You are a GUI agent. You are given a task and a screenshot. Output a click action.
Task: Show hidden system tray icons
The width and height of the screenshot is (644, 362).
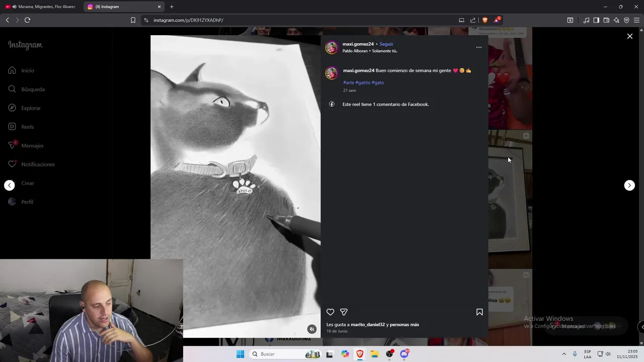tap(563, 354)
